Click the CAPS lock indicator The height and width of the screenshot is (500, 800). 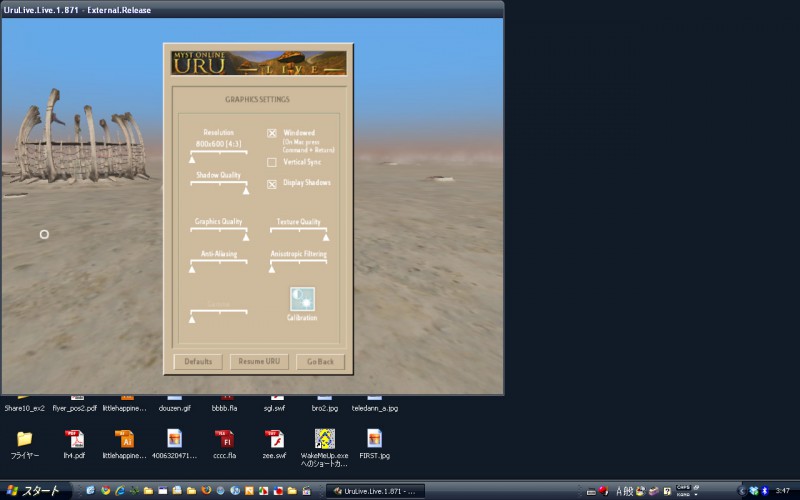(683, 488)
